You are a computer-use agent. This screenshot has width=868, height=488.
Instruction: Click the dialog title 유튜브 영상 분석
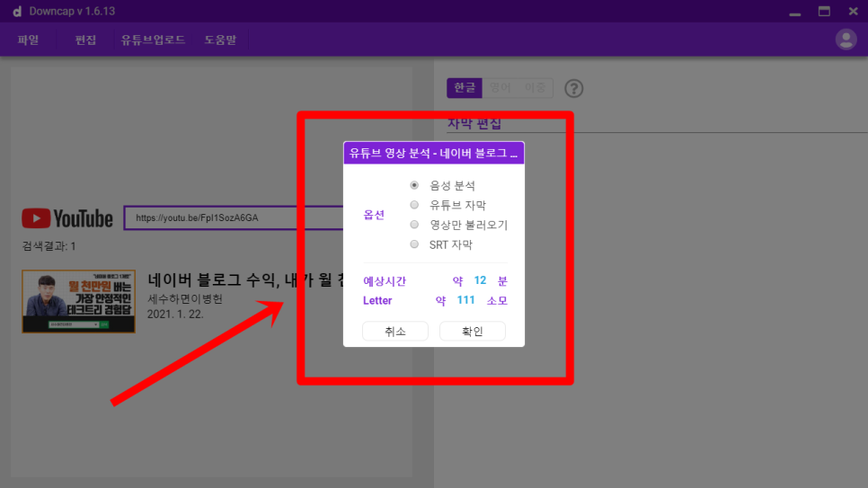433,153
